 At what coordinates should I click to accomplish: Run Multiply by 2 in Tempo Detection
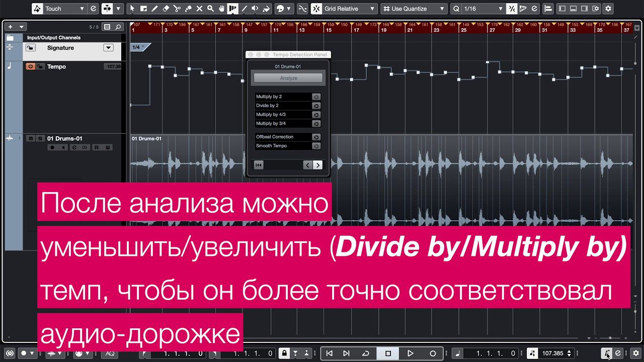(x=316, y=97)
